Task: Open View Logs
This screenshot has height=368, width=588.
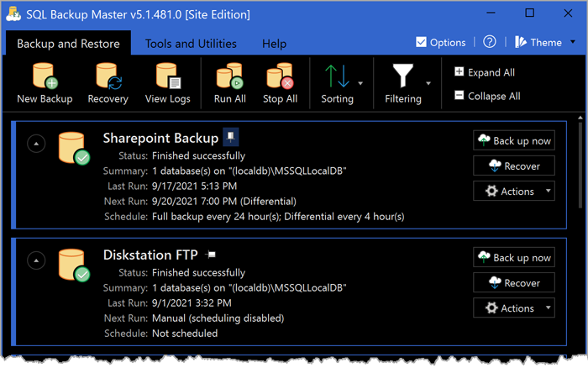Action: [x=168, y=83]
